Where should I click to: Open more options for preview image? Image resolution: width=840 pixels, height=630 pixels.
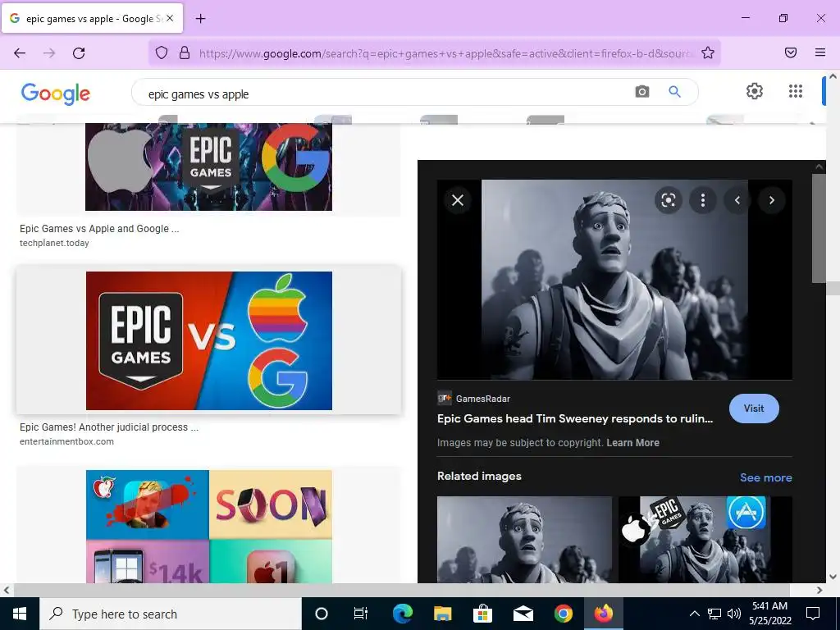703,200
